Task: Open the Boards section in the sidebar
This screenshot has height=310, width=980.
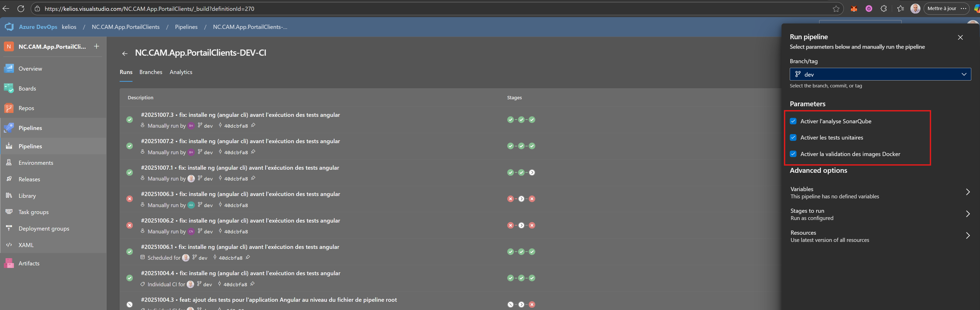Action: tap(27, 88)
